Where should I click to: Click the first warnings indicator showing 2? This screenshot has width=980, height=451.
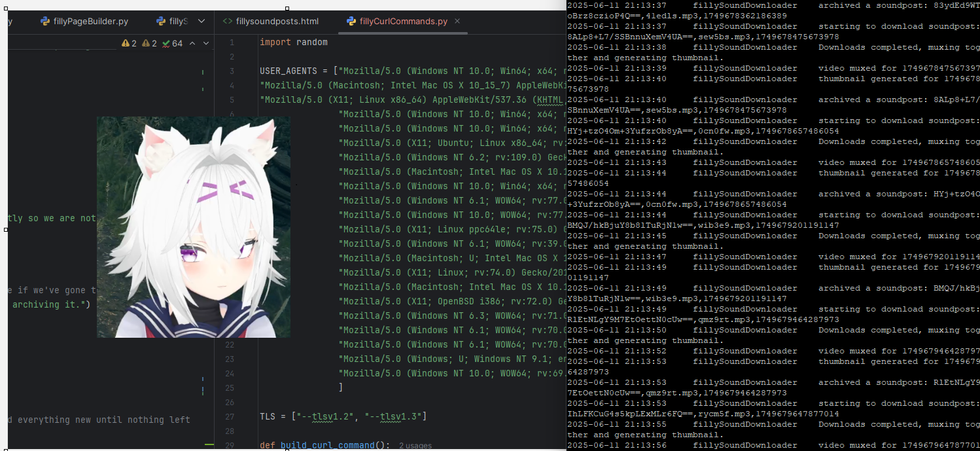pos(129,43)
